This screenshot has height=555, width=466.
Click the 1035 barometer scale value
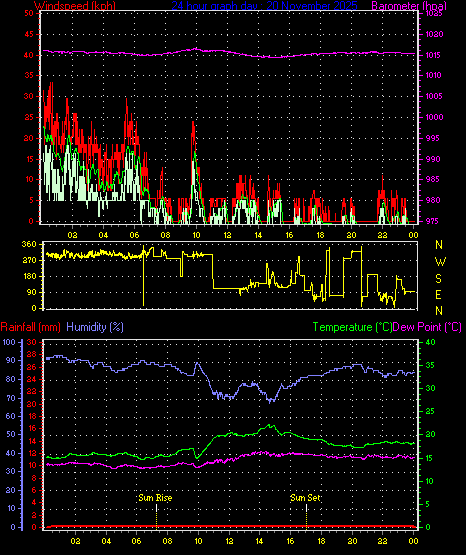433,13
